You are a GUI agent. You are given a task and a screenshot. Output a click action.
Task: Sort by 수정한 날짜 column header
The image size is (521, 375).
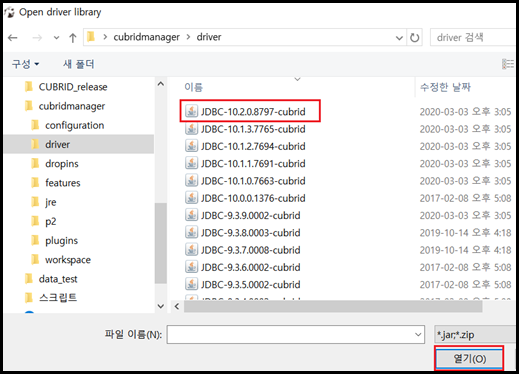tap(445, 87)
